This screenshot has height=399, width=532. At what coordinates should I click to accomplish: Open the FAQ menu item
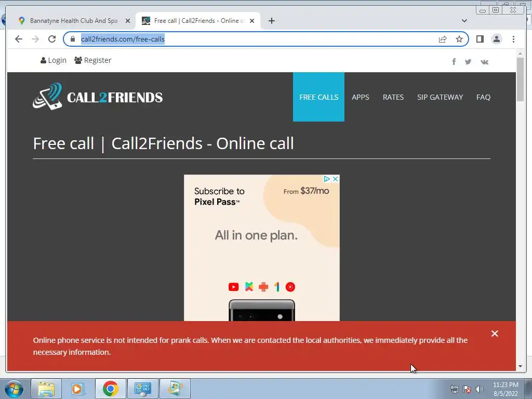point(483,97)
